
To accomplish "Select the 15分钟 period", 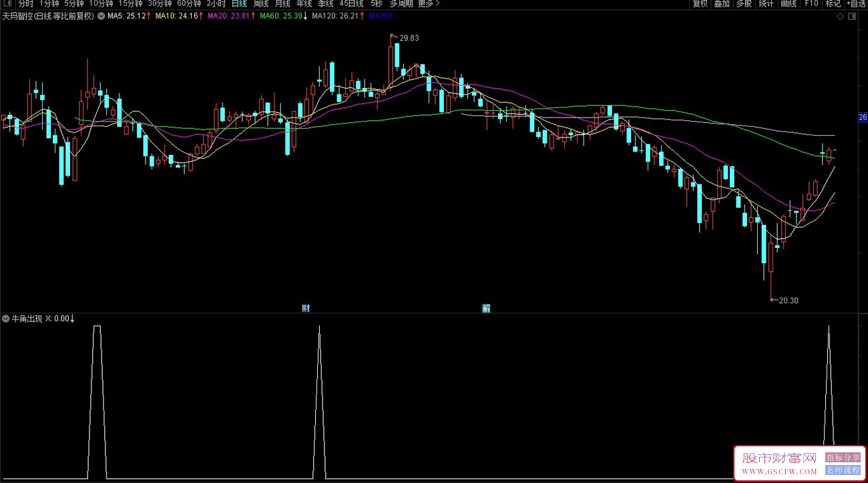I will [131, 4].
